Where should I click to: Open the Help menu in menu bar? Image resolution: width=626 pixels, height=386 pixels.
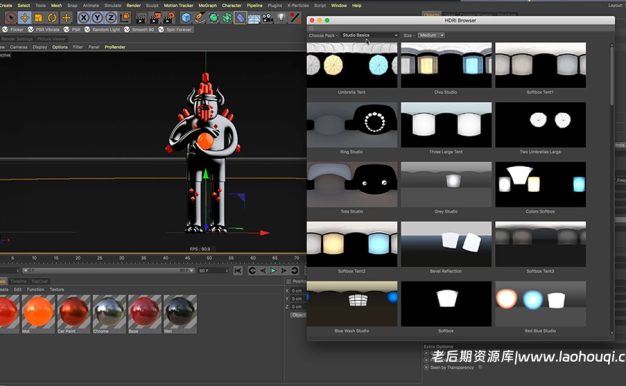coord(357,6)
